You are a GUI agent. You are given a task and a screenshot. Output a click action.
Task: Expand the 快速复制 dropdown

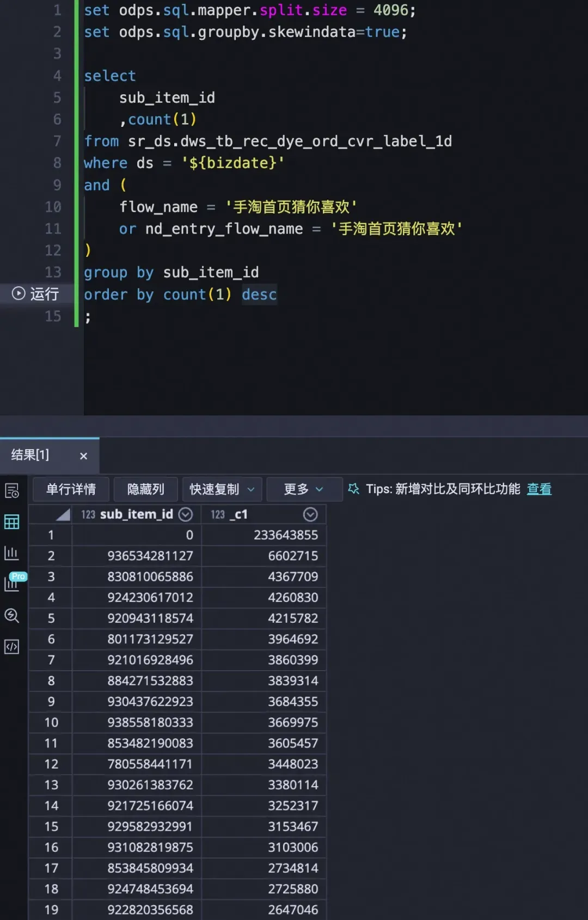point(250,489)
